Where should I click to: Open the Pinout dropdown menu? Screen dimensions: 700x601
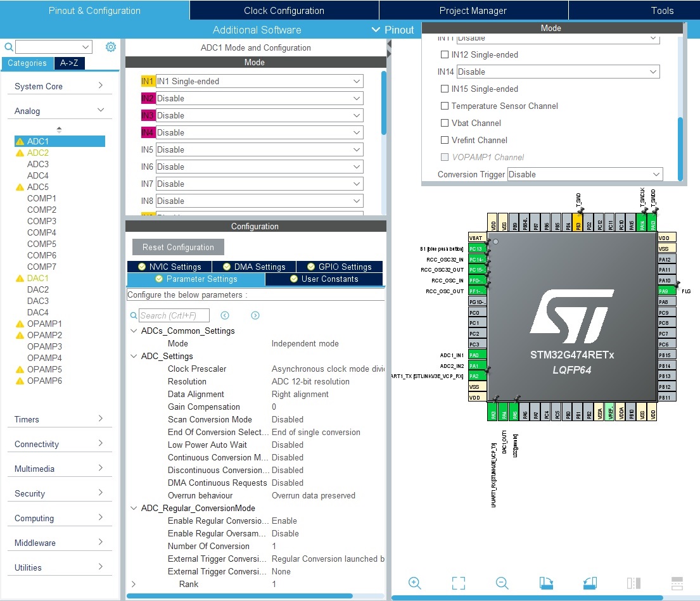393,30
